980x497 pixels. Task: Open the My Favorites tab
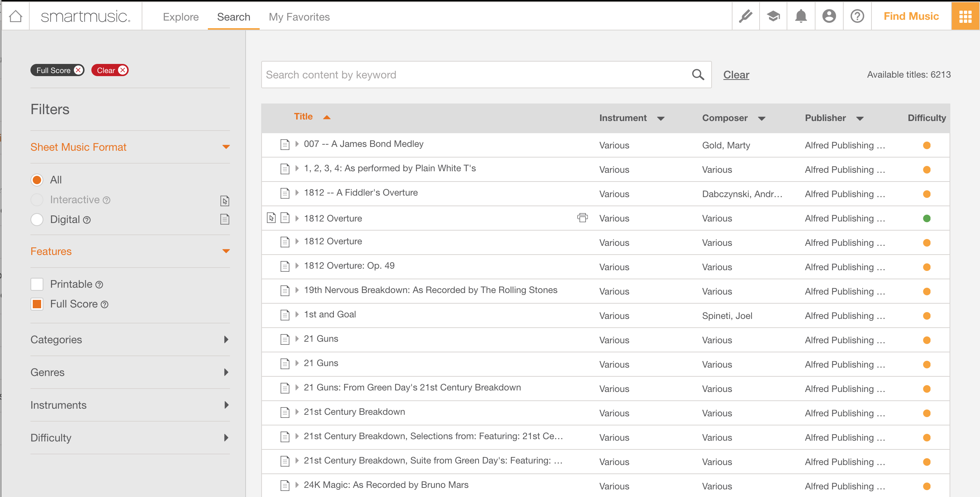tap(299, 17)
